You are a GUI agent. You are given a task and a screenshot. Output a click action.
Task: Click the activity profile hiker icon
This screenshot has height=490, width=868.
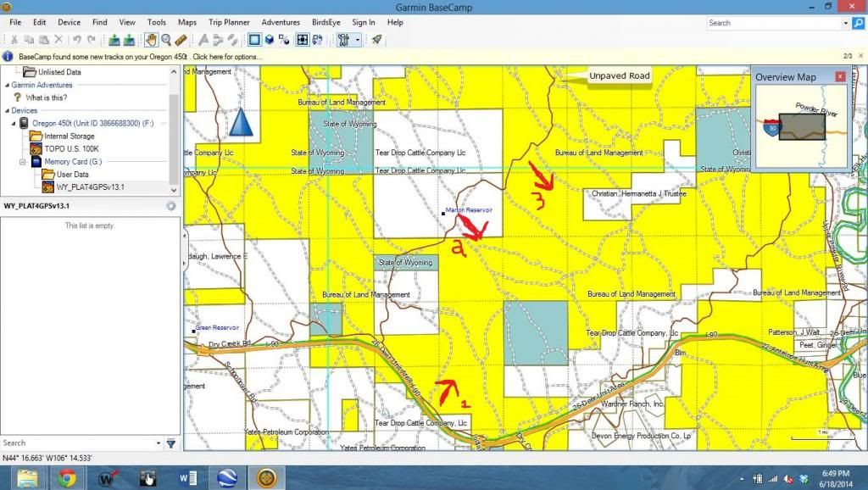(x=344, y=40)
